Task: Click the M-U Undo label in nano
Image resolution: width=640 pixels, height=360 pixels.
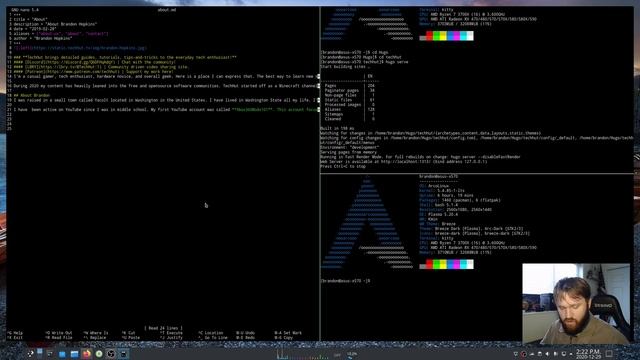Action: (x=245, y=333)
